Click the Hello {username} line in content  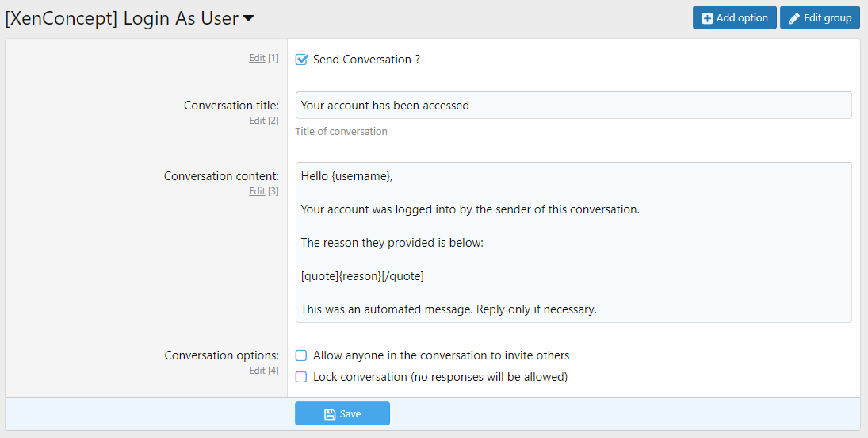point(346,176)
